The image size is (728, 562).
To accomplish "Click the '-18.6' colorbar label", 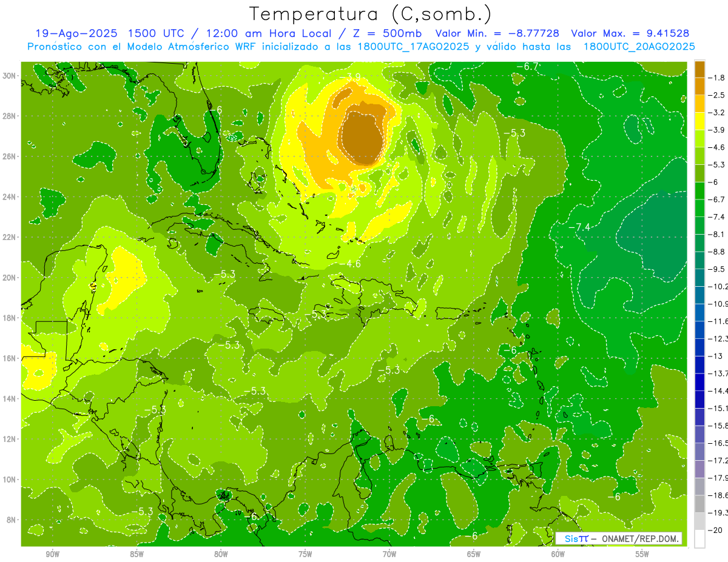I will click(718, 495).
